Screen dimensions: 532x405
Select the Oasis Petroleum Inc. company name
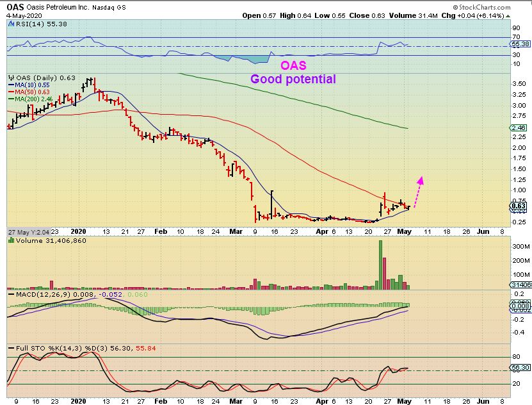point(58,8)
